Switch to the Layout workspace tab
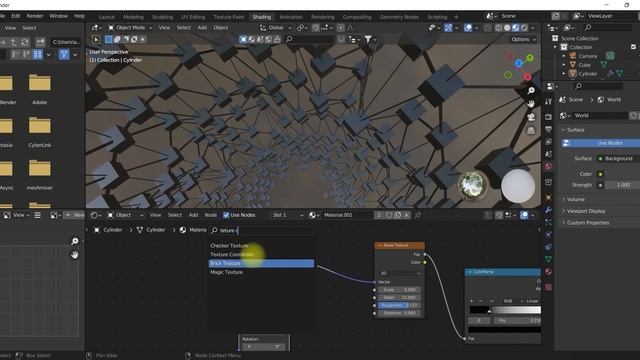Screen dimensions: 640x360 pos(107,17)
